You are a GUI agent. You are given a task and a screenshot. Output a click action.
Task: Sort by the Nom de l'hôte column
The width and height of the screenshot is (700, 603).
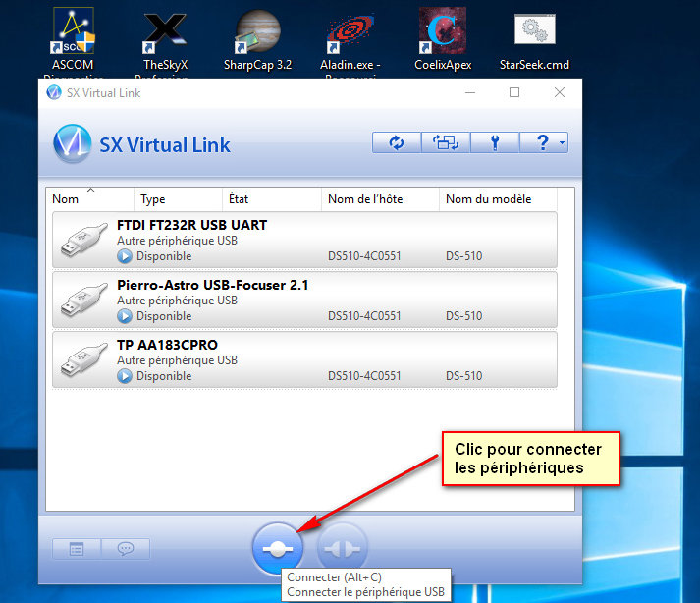pos(380,199)
